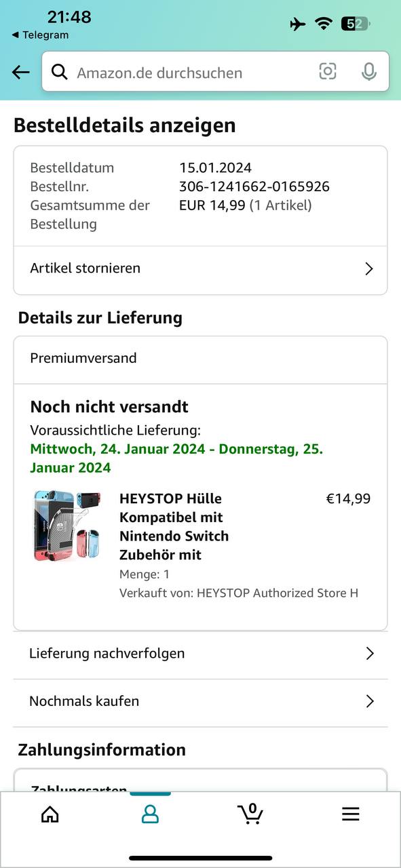Tap the battery indicator in the status bar
This screenshot has width=401, height=868.
click(355, 24)
